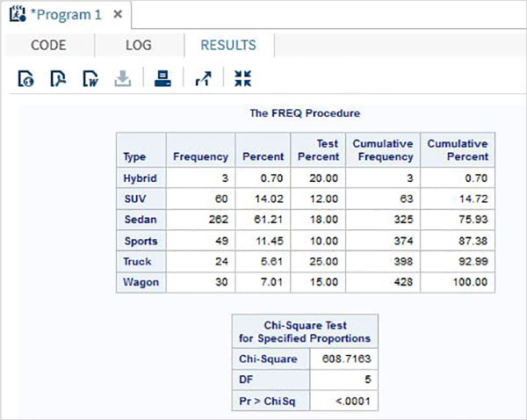Download results as Word RTF file
This screenshot has height=420, width=527.
coord(90,79)
